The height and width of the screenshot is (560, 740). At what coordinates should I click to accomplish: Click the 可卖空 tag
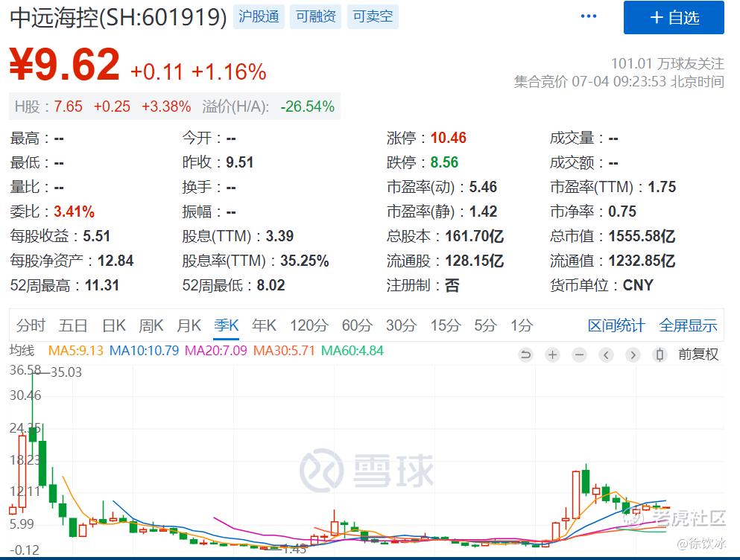click(373, 16)
